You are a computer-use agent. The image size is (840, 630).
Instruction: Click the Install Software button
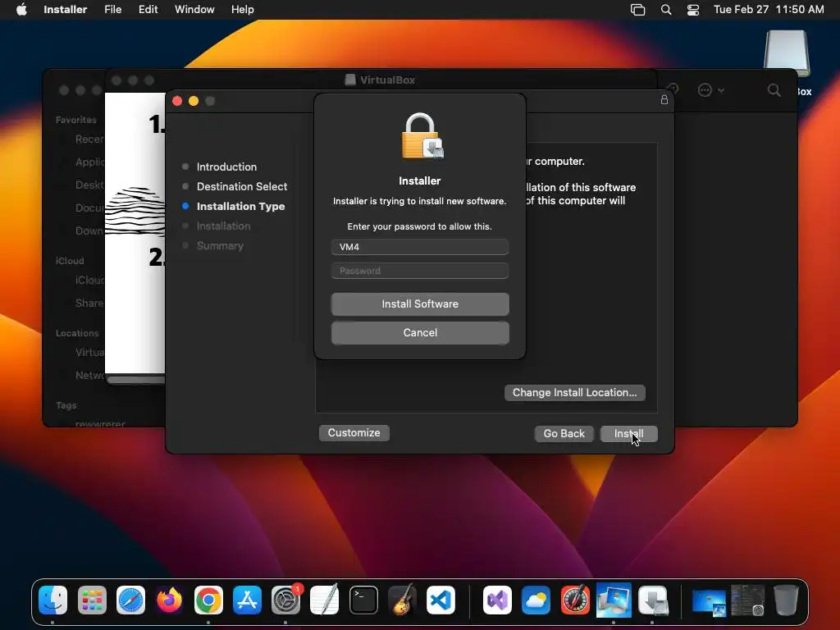[420, 304]
